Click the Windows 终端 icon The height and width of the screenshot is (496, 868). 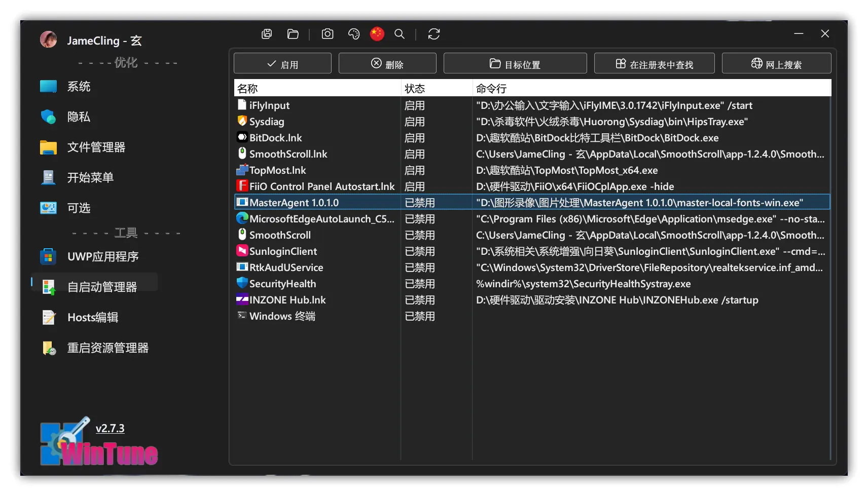coord(242,315)
